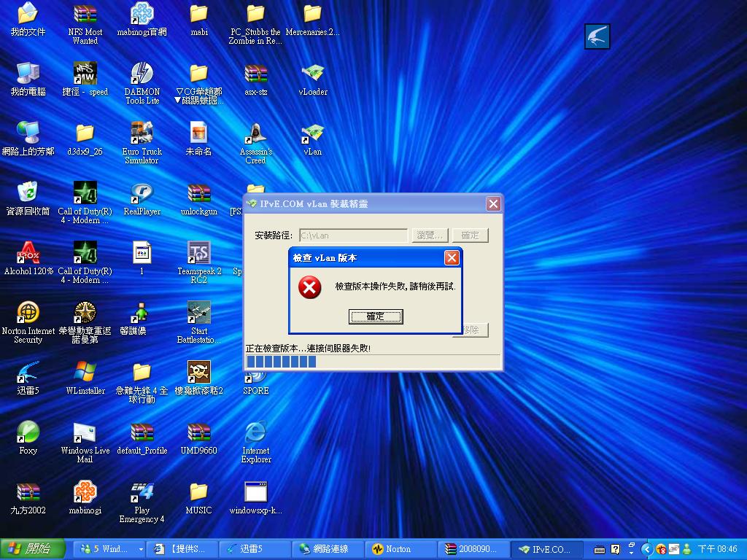This screenshot has width=747, height=560.
Task: Switch to the 2008090... taskbar button
Action: click(x=473, y=549)
